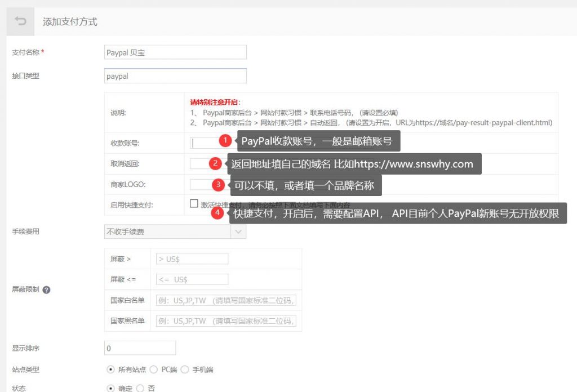Click the 国家白名单 label
Viewport: 577px width, 392px height.
(x=127, y=300)
